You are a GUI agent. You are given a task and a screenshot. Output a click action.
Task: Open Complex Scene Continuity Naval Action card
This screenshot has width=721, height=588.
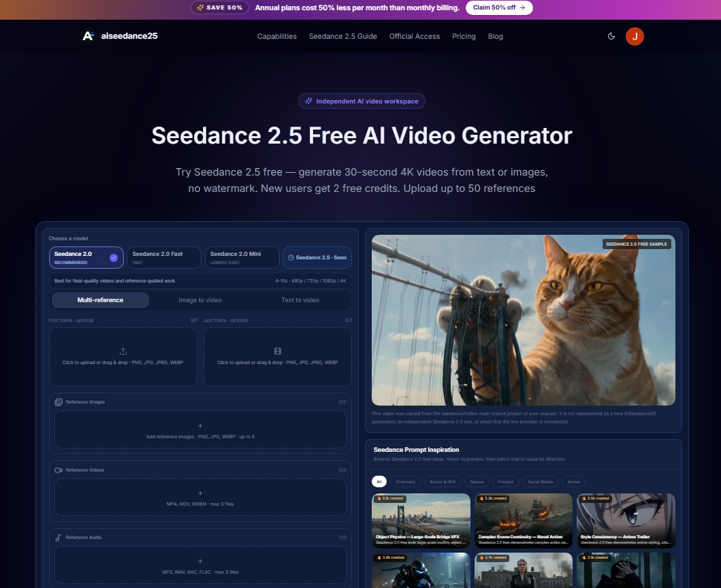524,521
